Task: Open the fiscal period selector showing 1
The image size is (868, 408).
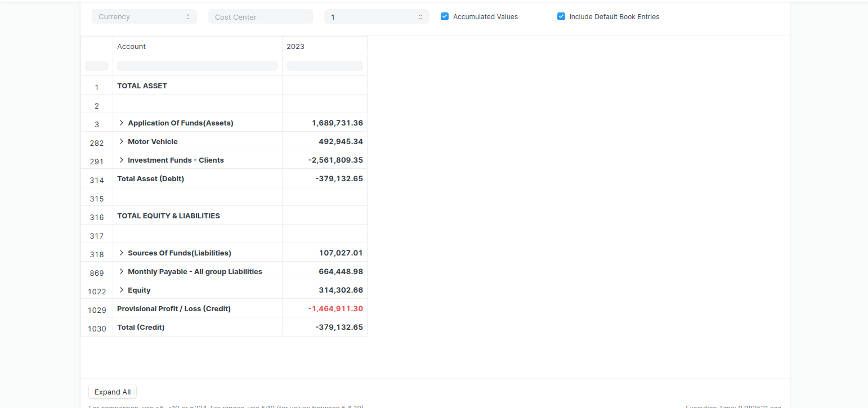Action: click(376, 16)
